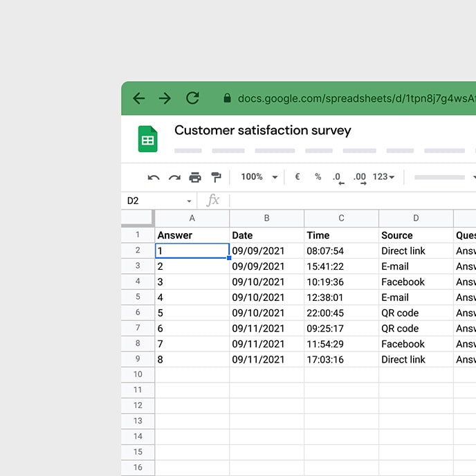Format as percent
The height and width of the screenshot is (476, 476).
point(318,176)
